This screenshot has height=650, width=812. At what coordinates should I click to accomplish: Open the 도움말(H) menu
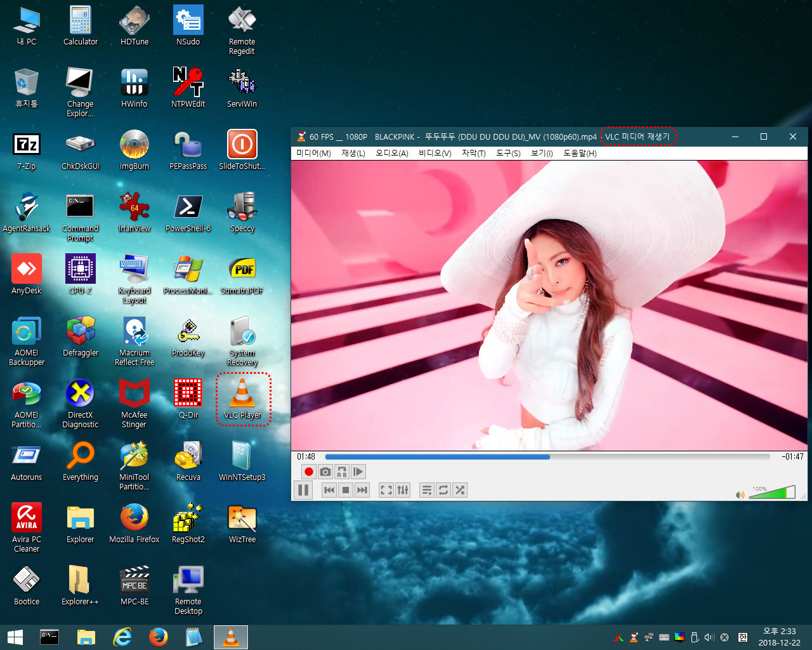click(580, 153)
